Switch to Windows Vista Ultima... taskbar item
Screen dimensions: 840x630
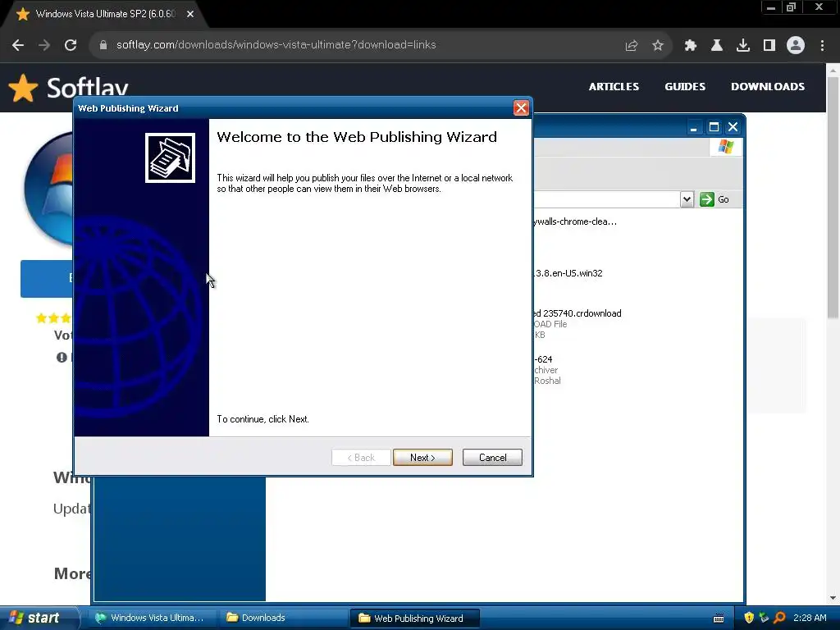(151, 618)
